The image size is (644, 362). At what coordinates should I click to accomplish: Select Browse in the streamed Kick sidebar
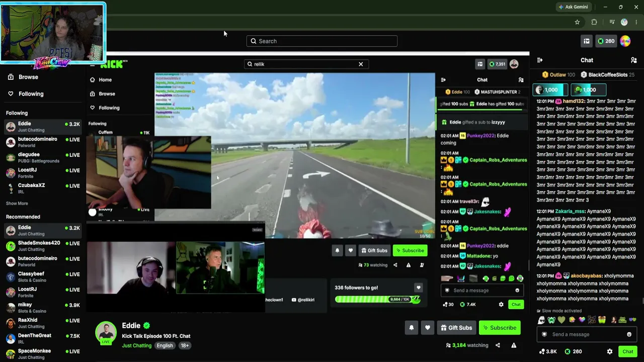107,94
